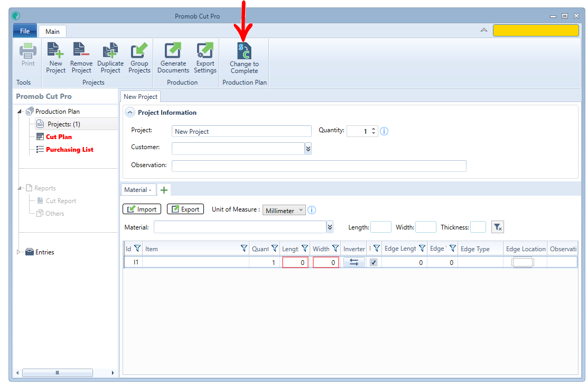
Task: Add a new material tab with plus
Action: pyautogui.click(x=164, y=190)
